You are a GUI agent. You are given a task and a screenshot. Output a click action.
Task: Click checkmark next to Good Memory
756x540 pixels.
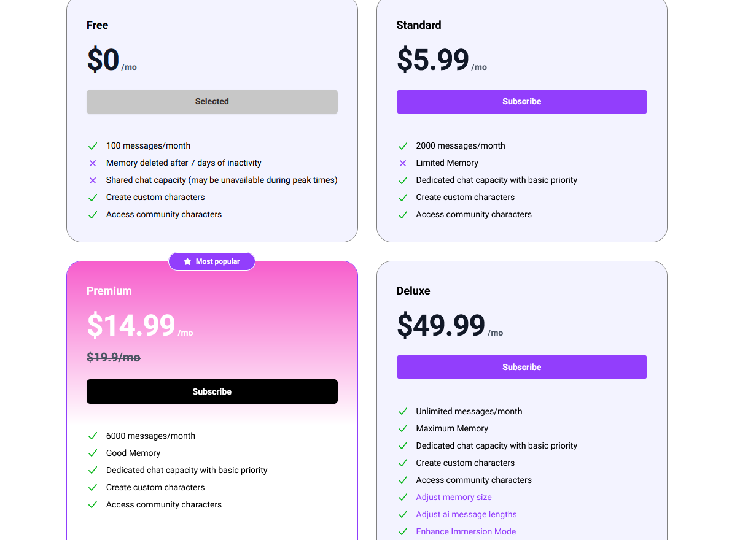pyautogui.click(x=93, y=453)
